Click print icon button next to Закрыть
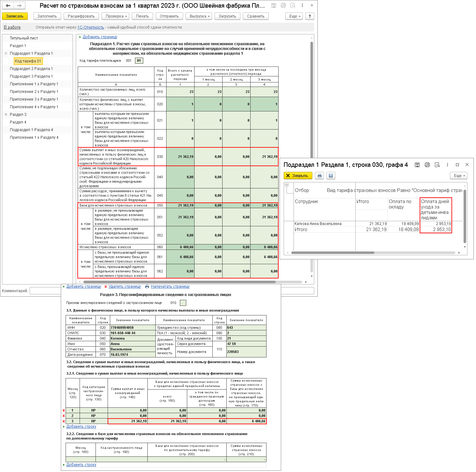 320,176
